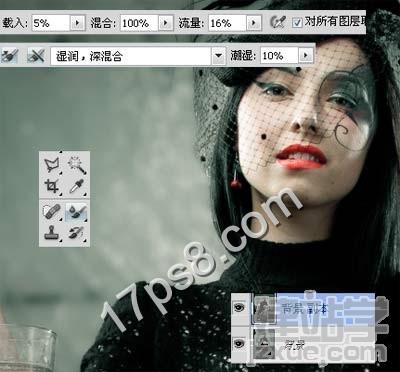Screen dimensions: 400x372
Task: Select the Mixer Brush tool
Action: point(77,212)
